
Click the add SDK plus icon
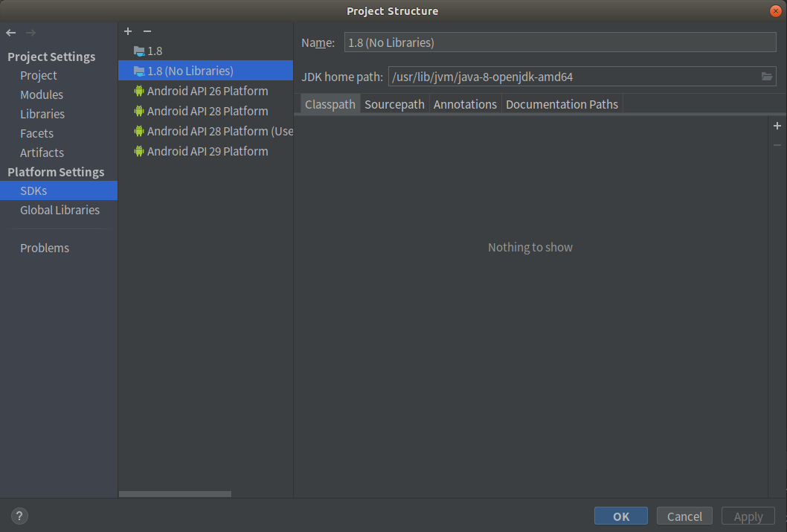click(x=127, y=31)
